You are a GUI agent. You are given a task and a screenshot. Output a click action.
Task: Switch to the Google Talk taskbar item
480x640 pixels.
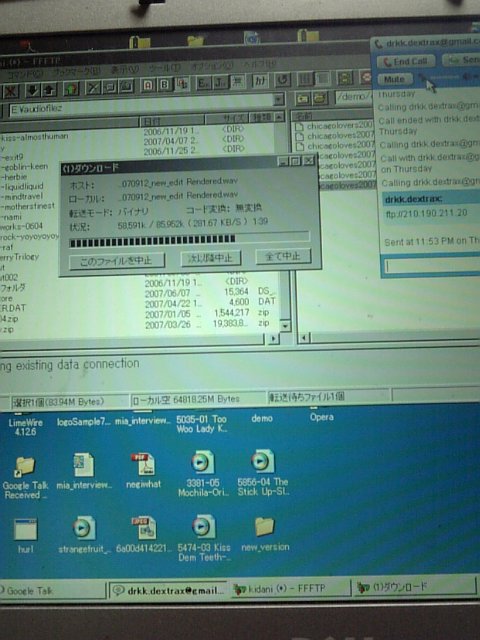pyautogui.click(x=52, y=591)
